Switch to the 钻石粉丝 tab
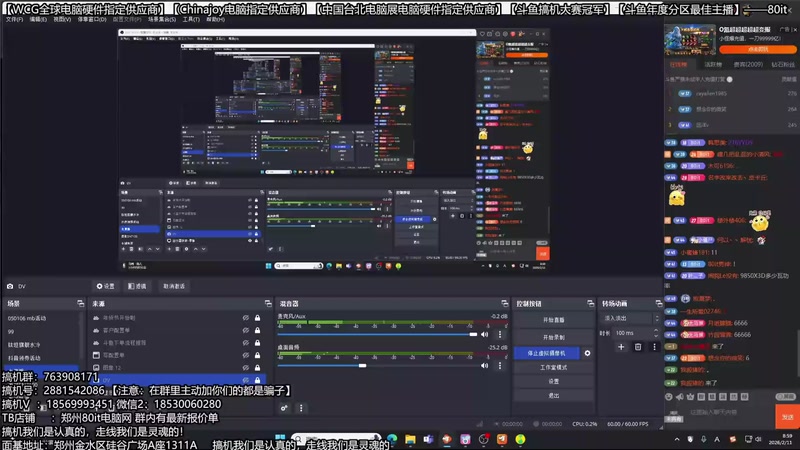The width and height of the screenshot is (800, 450). pos(783,65)
